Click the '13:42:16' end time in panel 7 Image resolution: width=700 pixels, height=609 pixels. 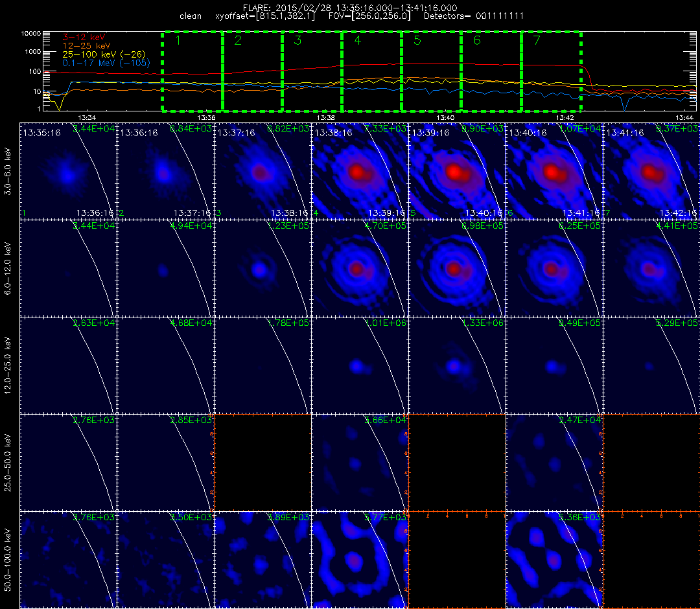(x=678, y=213)
